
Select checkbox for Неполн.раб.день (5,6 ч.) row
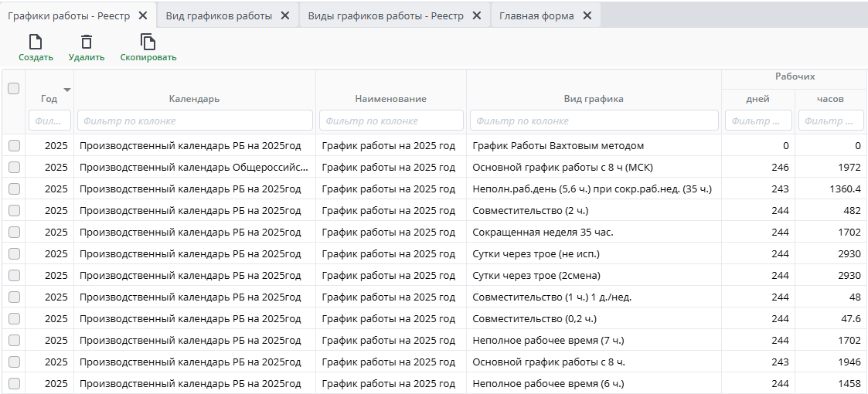[14, 189]
